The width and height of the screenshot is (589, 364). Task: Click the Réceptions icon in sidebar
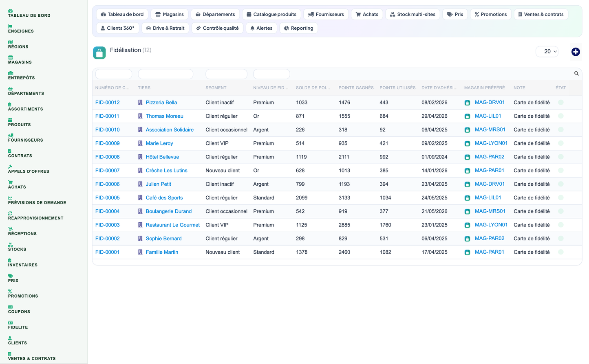point(10,229)
